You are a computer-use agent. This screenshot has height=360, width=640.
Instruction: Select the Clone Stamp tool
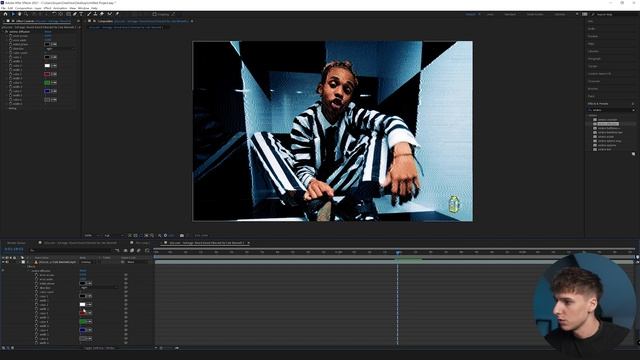[96, 14]
